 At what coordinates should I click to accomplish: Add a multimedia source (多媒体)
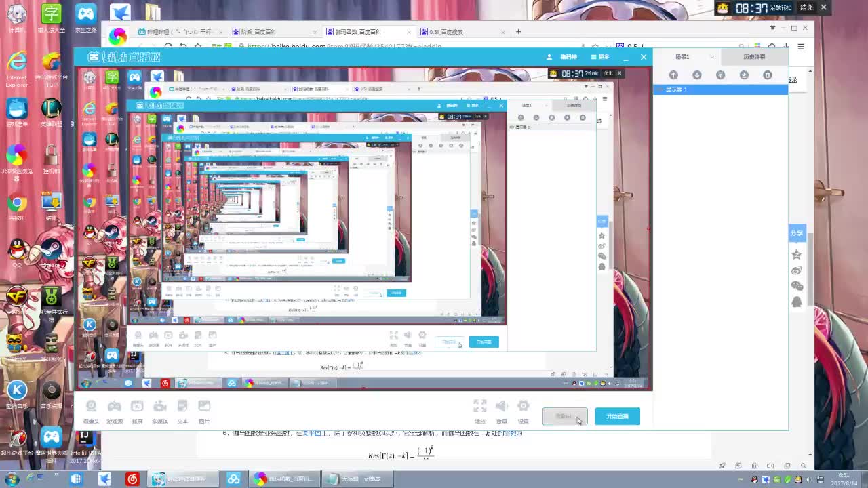click(160, 411)
